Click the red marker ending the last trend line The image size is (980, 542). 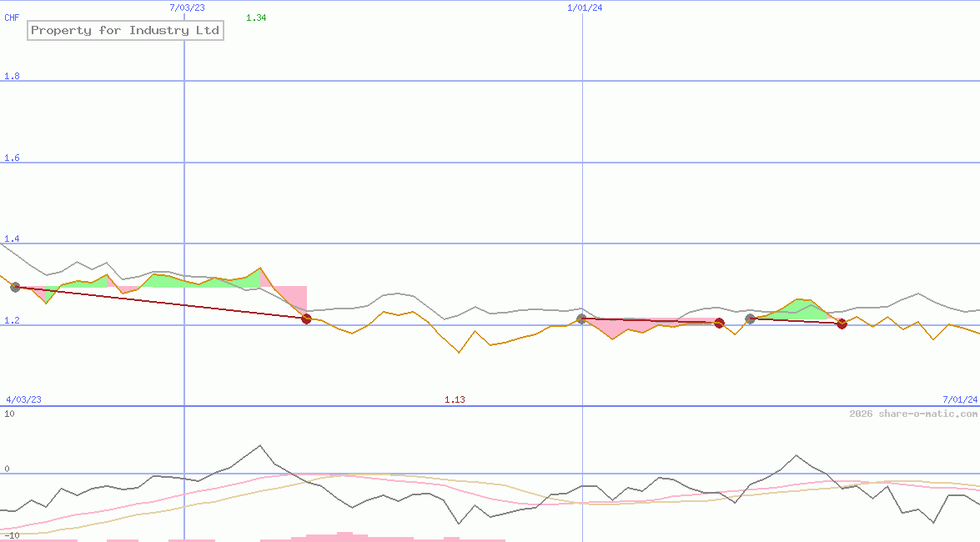coord(842,324)
